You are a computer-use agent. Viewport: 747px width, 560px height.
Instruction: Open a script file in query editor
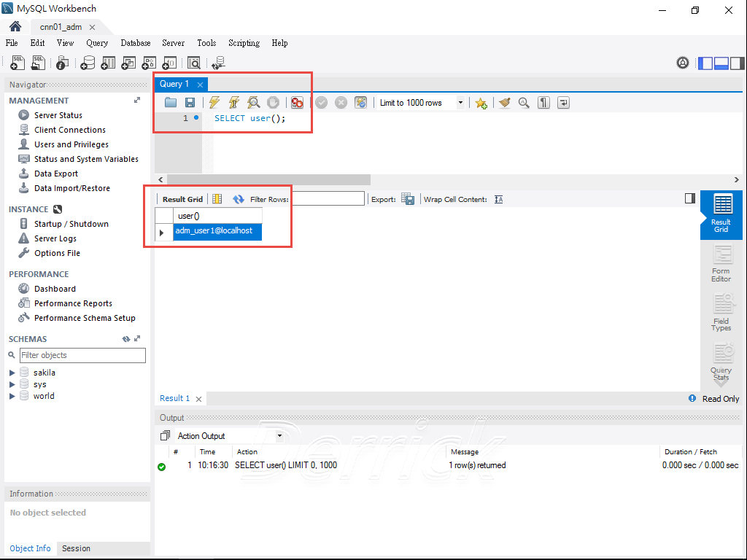click(x=171, y=102)
